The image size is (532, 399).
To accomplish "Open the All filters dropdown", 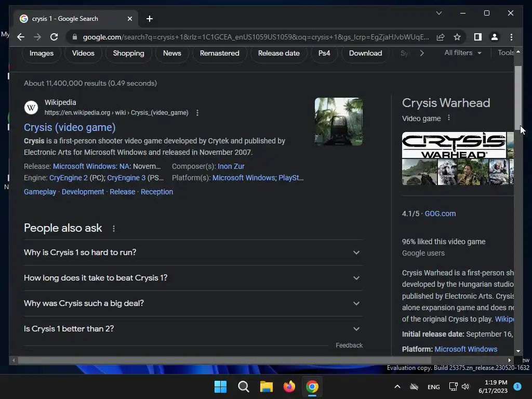I will pyautogui.click(x=463, y=53).
